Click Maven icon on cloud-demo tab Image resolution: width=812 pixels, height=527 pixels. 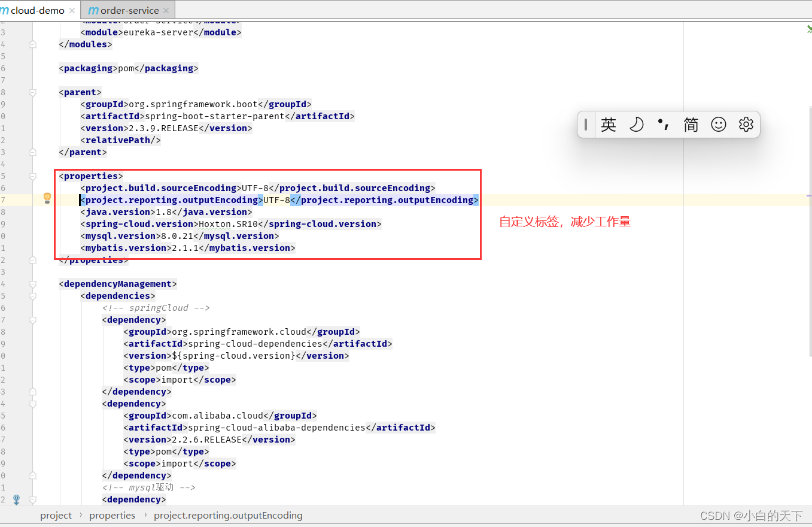click(x=5, y=11)
